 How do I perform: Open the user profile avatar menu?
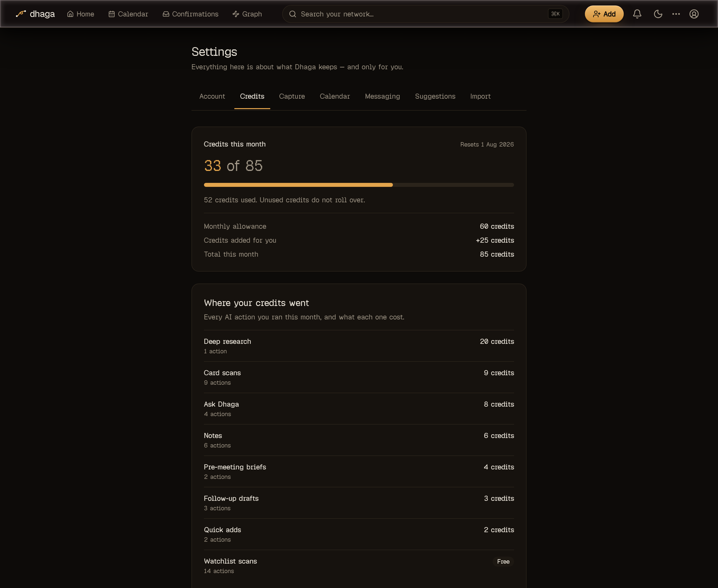(694, 14)
